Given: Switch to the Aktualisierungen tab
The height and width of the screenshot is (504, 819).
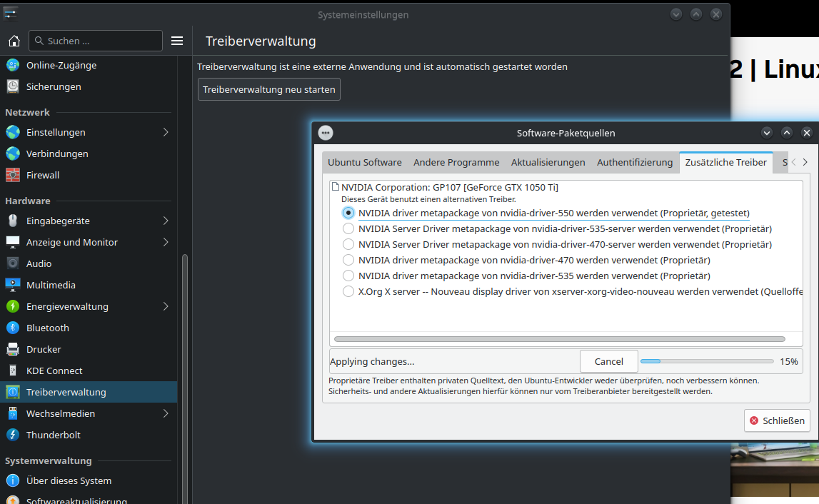Looking at the screenshot, I should 548,163.
